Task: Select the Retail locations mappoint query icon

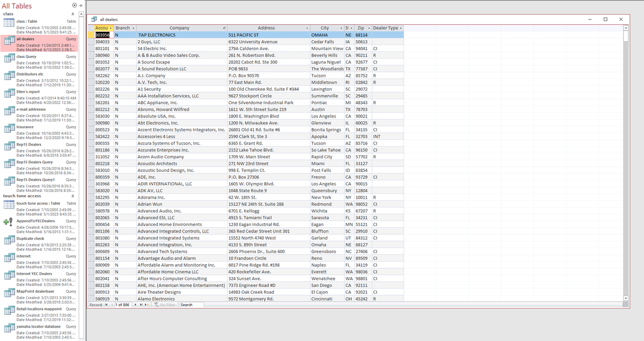Action: pos(9,311)
